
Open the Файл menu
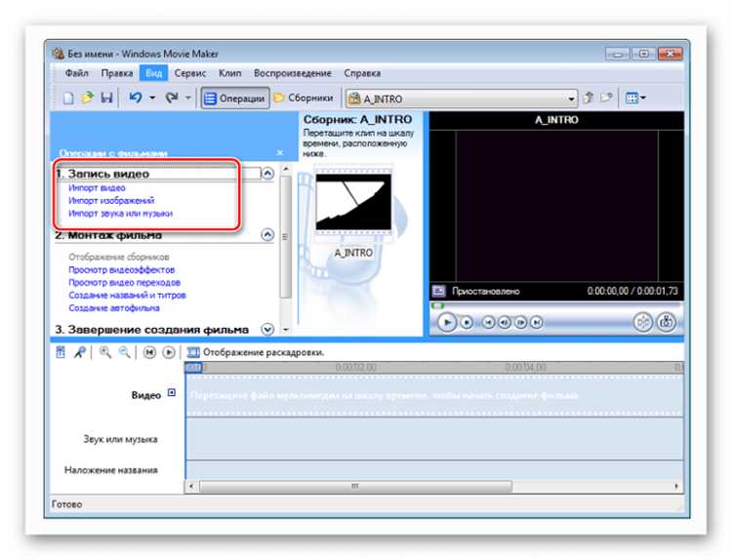click(77, 73)
